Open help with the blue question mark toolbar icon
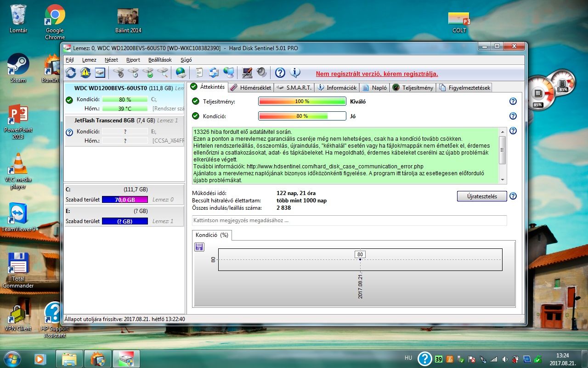588x368 pixels. (x=280, y=73)
